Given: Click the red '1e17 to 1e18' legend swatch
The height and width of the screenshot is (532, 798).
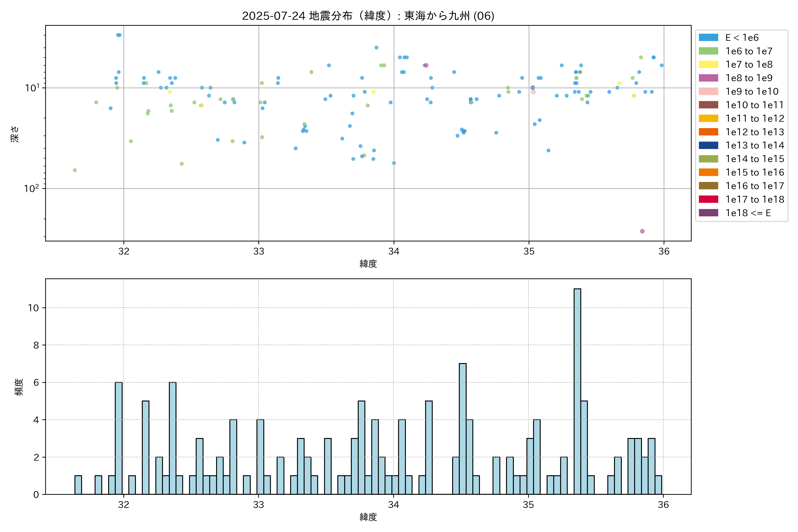Looking at the screenshot, I should click(708, 199).
